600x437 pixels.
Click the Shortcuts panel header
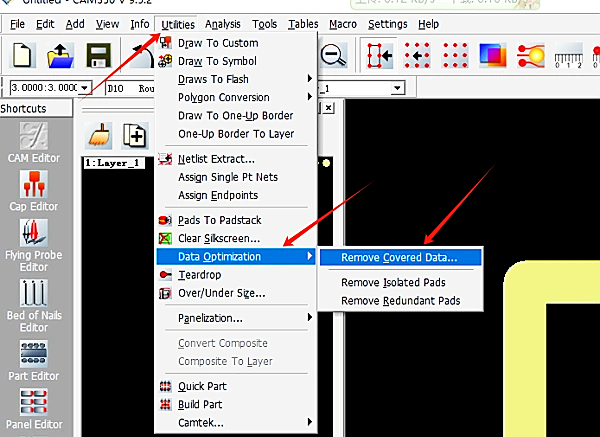click(36, 108)
